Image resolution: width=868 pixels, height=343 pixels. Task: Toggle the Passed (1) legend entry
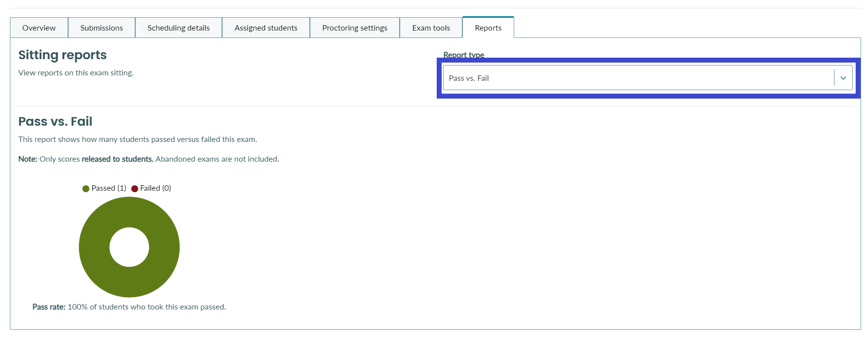[x=104, y=188]
